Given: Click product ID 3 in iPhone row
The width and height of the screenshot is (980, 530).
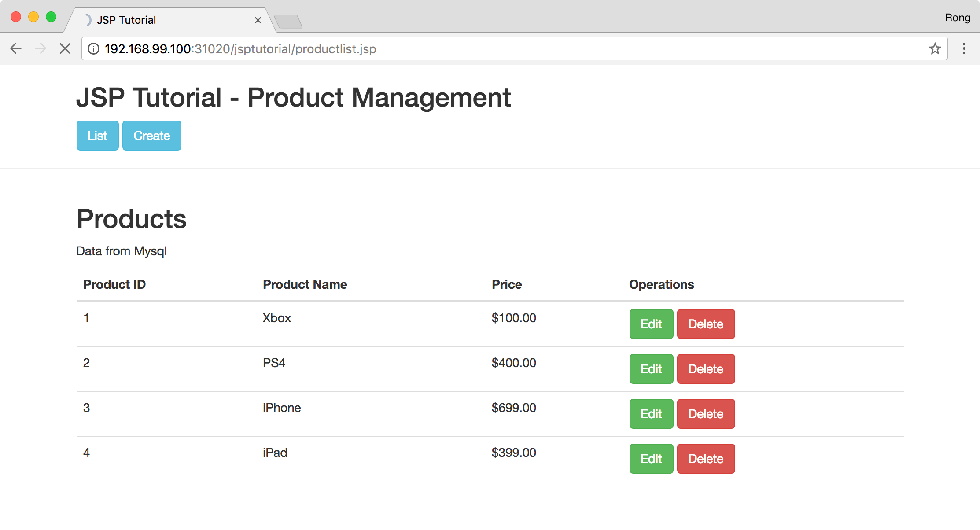Looking at the screenshot, I should (86, 408).
